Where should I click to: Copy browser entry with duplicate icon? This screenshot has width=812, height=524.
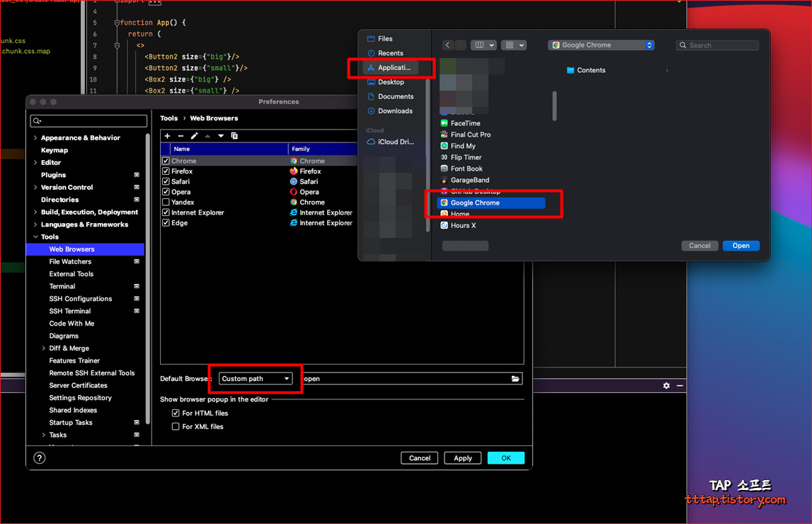point(234,136)
